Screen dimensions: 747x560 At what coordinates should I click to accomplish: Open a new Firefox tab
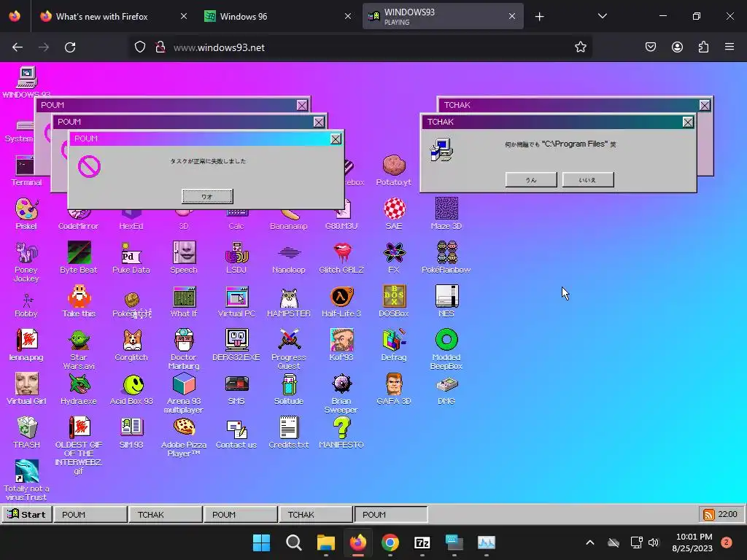tap(539, 17)
